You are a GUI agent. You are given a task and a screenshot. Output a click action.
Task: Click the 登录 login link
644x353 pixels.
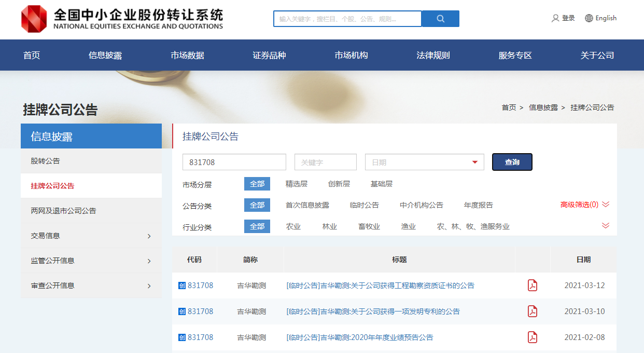[568, 18]
